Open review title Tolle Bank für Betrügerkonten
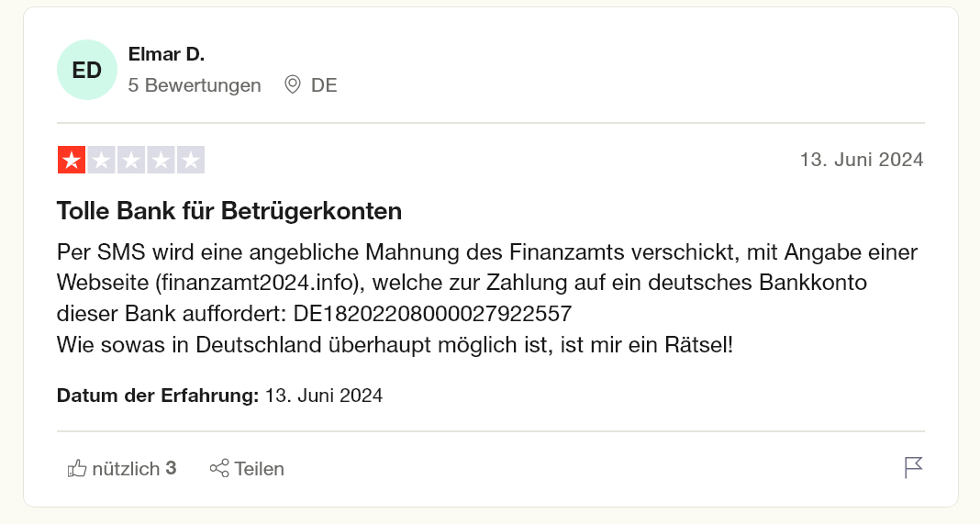The height and width of the screenshot is (524, 980). tap(229, 211)
